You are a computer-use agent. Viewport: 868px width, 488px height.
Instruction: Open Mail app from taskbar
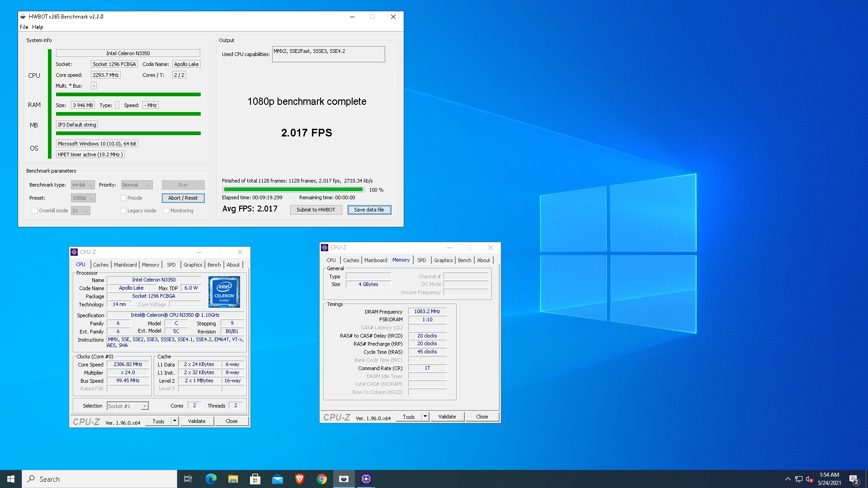point(277,479)
